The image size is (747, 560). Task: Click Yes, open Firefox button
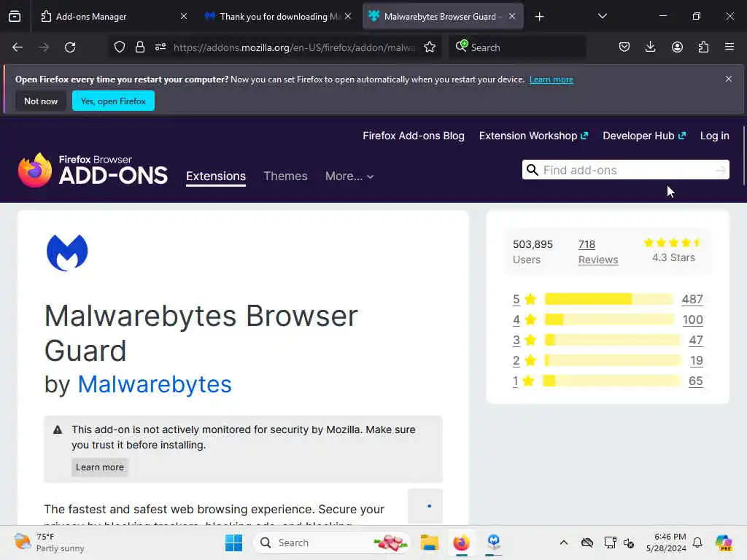(x=113, y=101)
